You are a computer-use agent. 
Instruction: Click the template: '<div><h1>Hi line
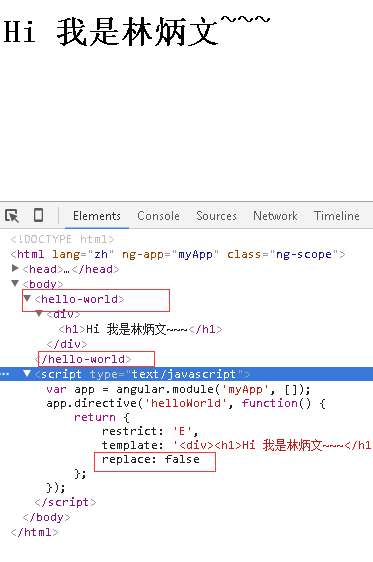click(236, 445)
